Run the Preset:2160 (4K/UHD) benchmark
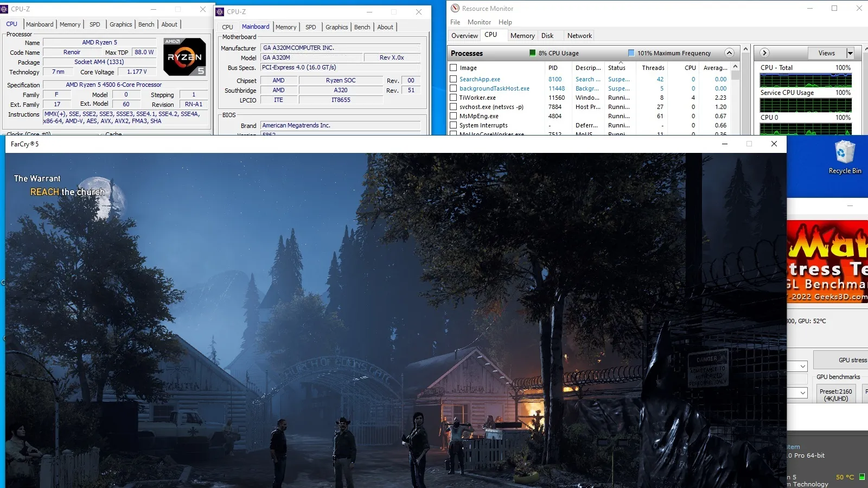The image size is (868, 488). [x=835, y=394]
